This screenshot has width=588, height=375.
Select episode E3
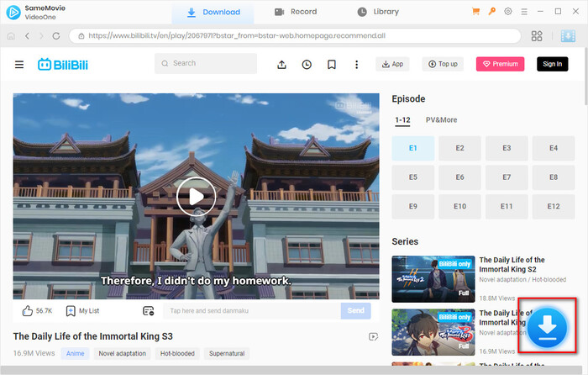click(507, 148)
